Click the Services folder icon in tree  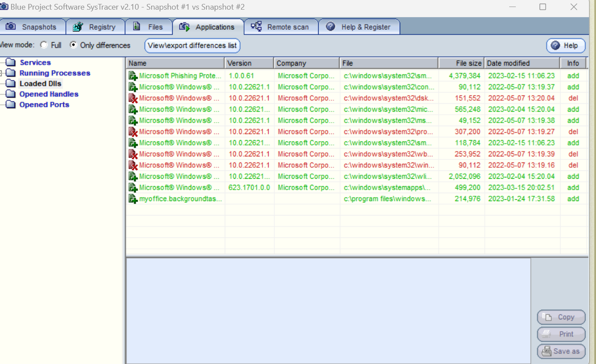click(11, 63)
